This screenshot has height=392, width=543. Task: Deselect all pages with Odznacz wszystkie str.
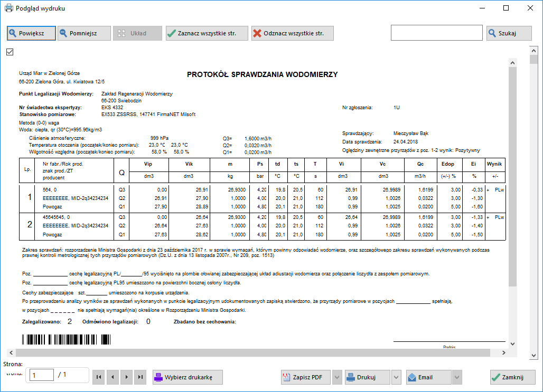coord(293,33)
